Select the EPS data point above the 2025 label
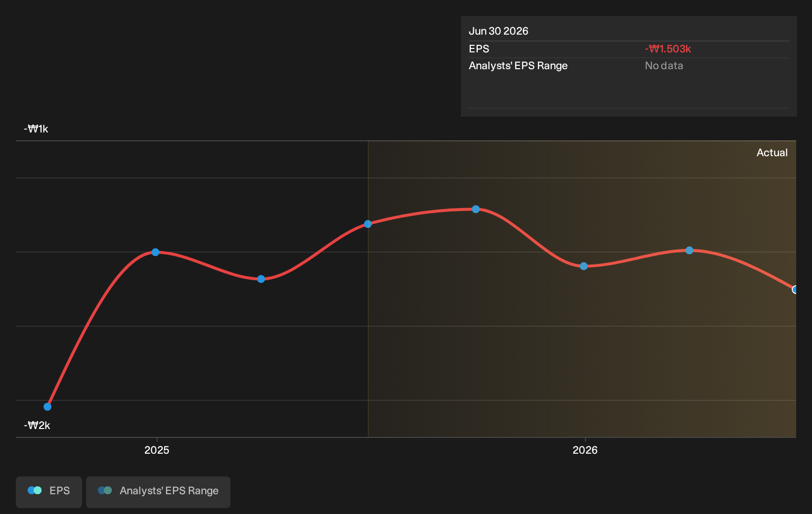This screenshot has width=812, height=514. (155, 252)
